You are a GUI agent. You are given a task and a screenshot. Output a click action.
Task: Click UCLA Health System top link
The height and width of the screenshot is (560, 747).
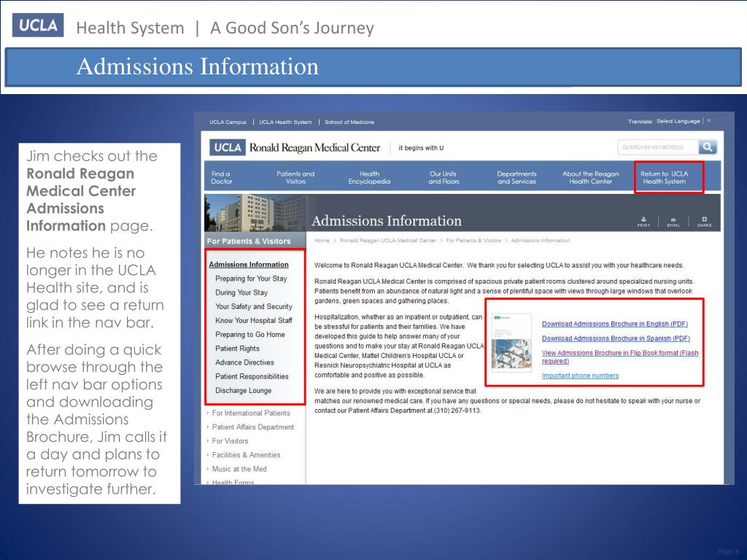tap(285, 122)
